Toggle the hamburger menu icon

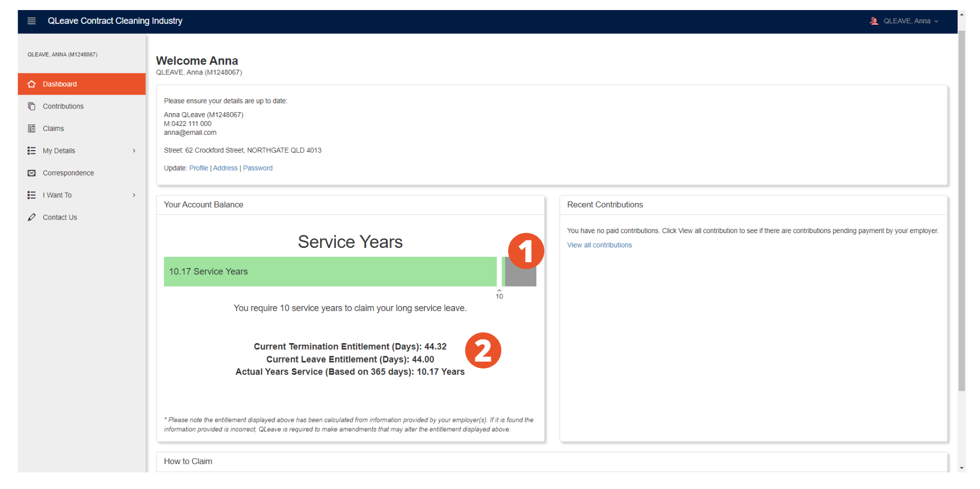pyautogui.click(x=32, y=21)
